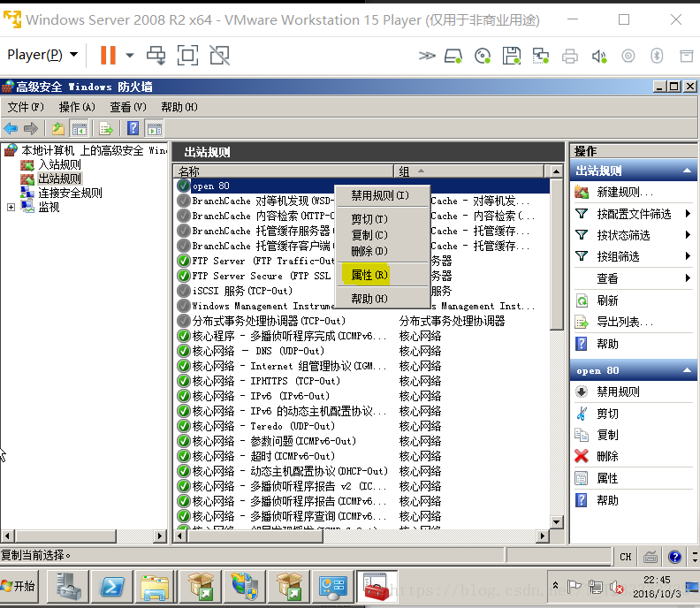Viewport: 700px width, 608px height.
Task: Select the 核心网络 - Teredo (UDP-Out) rule
Action: coord(263,426)
